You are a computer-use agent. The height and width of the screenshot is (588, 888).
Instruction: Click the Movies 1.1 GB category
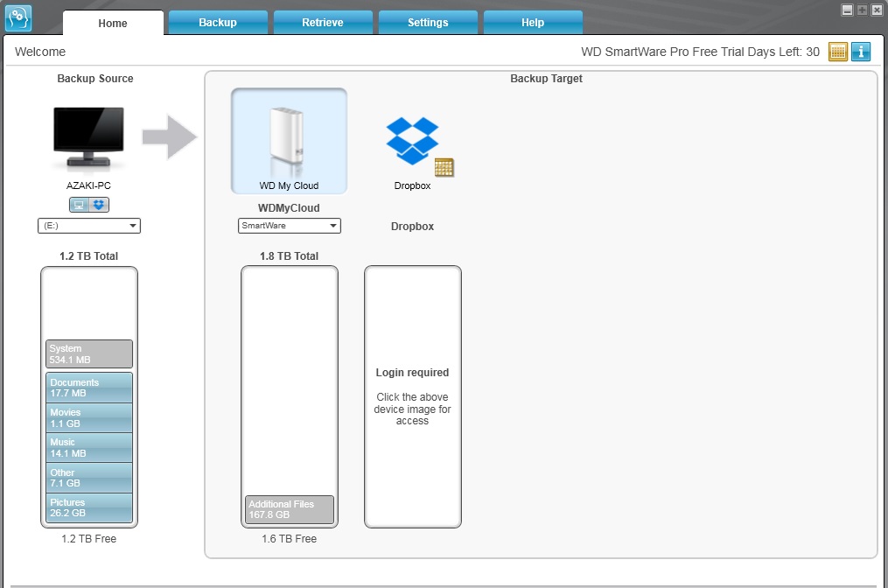[89, 418]
